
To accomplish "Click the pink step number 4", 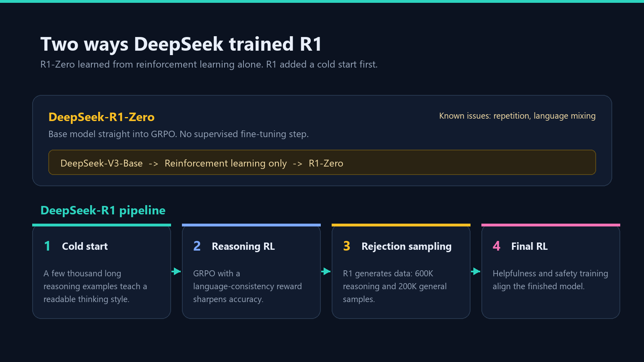I will coord(496,246).
